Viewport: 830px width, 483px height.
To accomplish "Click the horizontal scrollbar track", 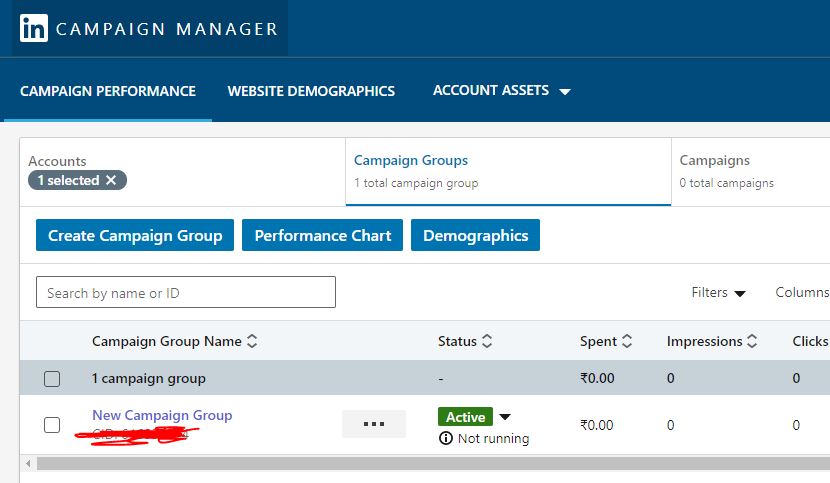I will pyautogui.click(x=433, y=464).
